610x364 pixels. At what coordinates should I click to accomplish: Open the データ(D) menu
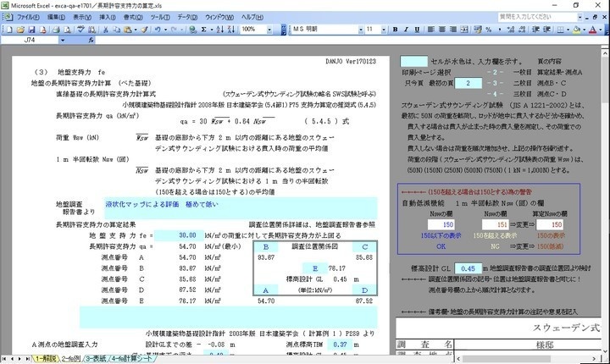(x=187, y=17)
